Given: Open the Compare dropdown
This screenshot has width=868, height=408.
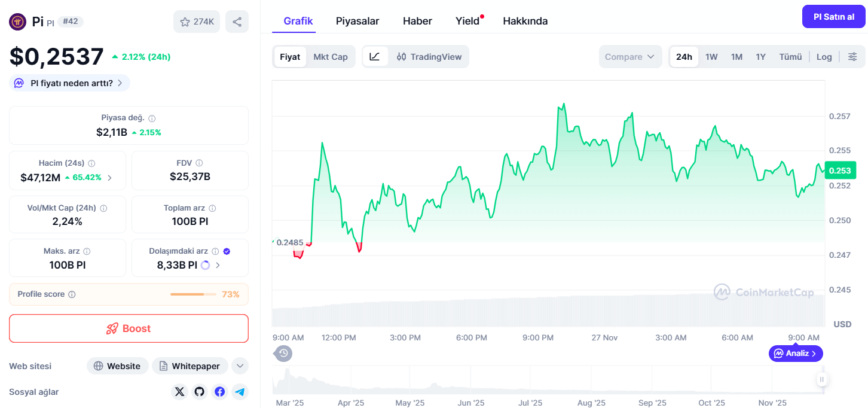Looking at the screenshot, I should 630,57.
